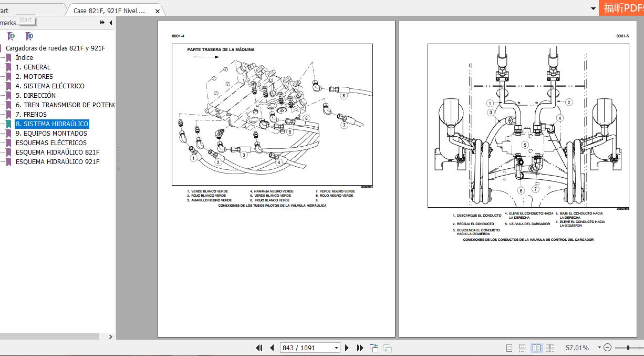This screenshot has width=644, height=356.
Task: Open the 4. SISTEMA ELÉCTRICO bookmark
Action: pyautogui.click(x=50, y=86)
